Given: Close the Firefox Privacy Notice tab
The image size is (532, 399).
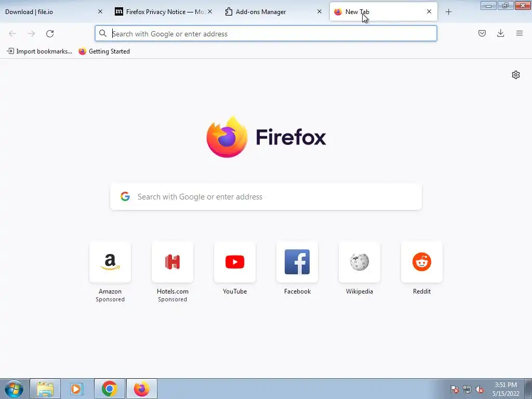Looking at the screenshot, I should point(210,11).
